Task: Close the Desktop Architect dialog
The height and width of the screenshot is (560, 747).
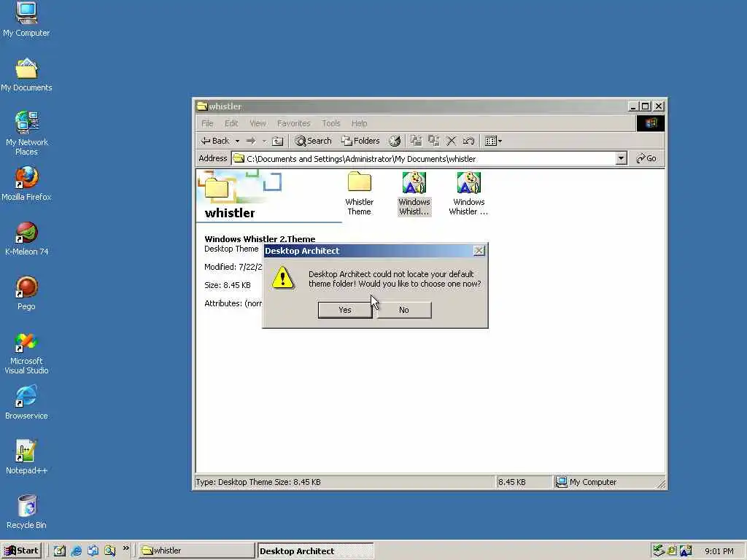Action: coord(479,251)
